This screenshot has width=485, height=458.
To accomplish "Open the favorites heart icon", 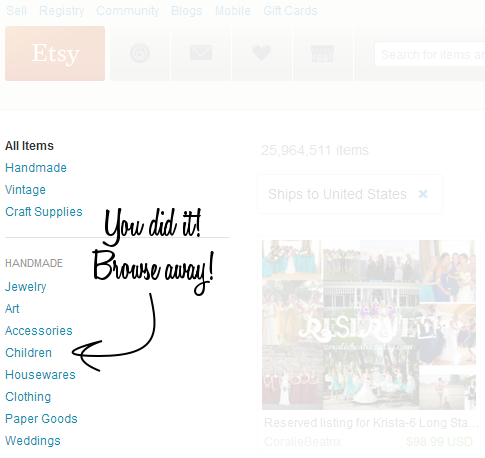I will tap(262, 53).
